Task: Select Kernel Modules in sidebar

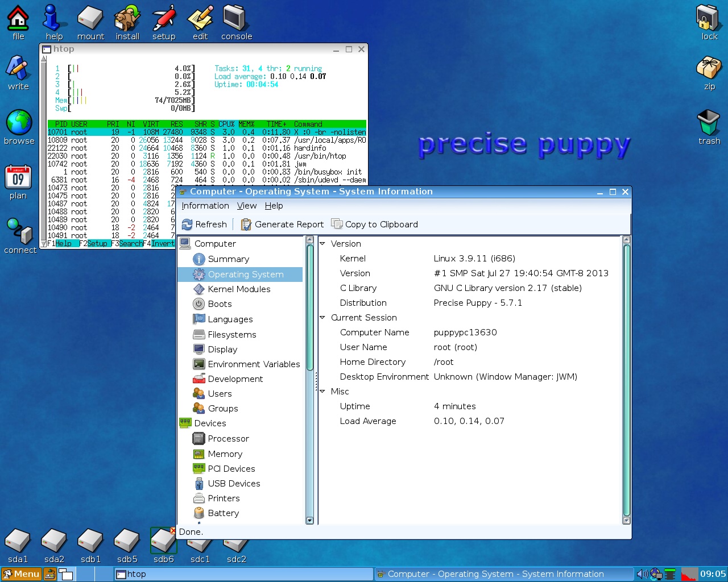Action: point(239,289)
